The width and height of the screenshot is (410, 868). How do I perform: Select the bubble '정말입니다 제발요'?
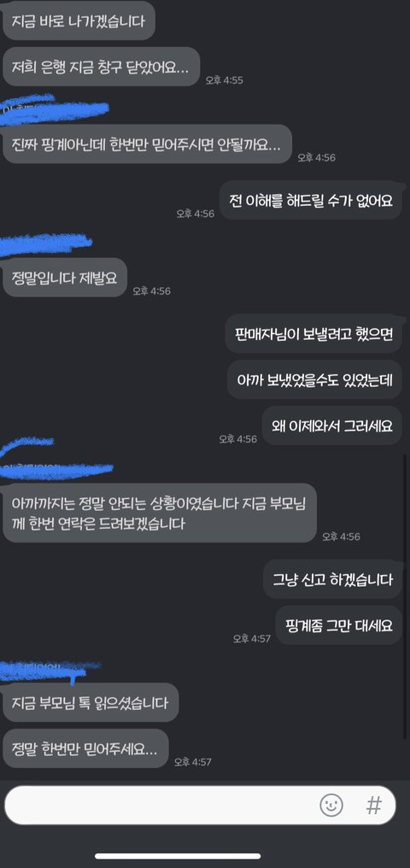pos(65,278)
